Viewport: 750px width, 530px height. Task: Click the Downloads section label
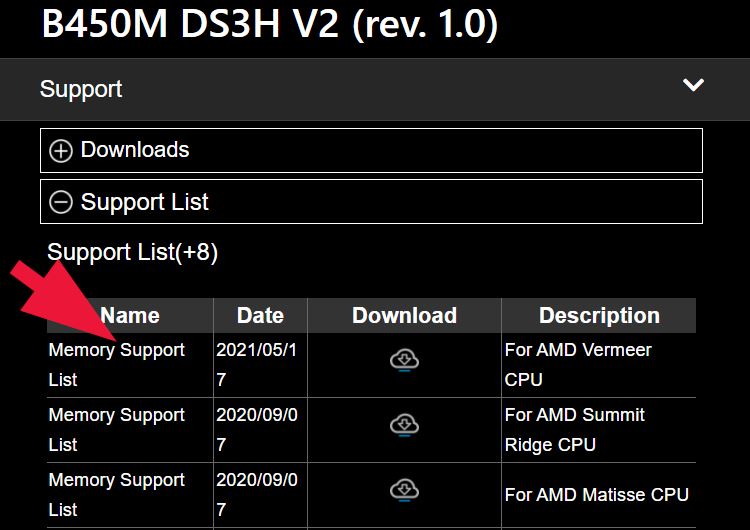tap(135, 150)
